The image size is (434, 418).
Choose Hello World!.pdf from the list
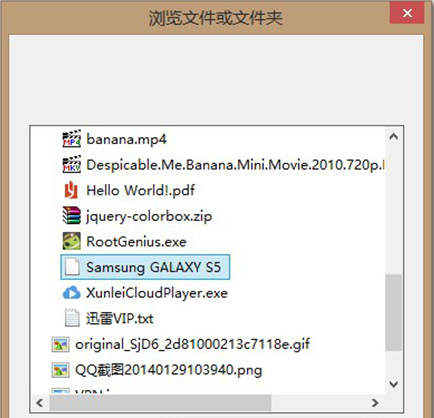140,190
